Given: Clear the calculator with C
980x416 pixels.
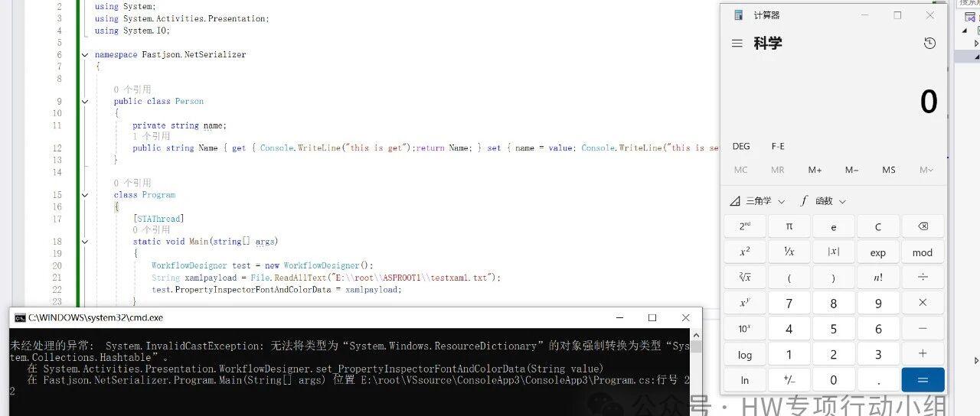Looking at the screenshot, I should point(878,226).
